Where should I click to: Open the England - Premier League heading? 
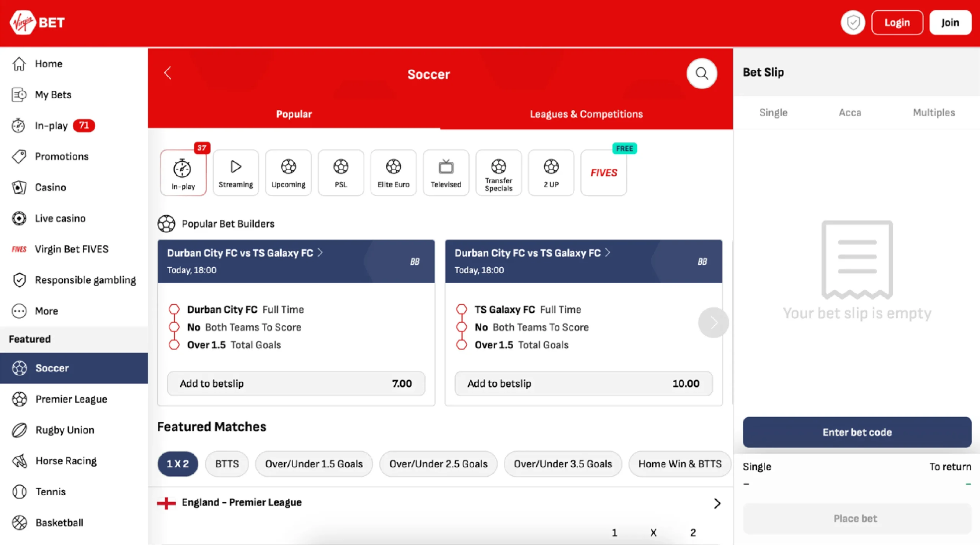242,502
